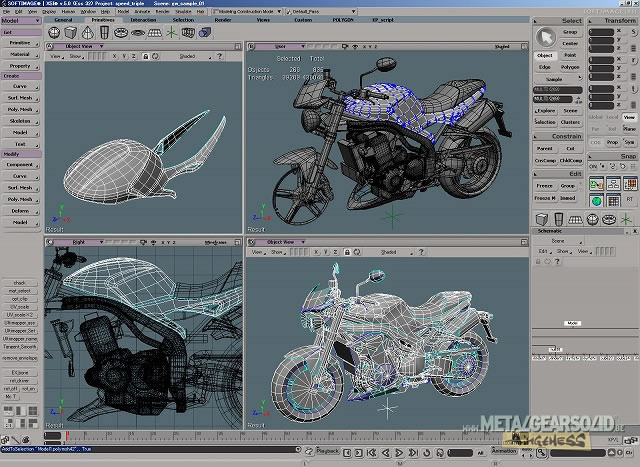Open the Model module dropdown
The image size is (640, 467).
click(20, 20)
